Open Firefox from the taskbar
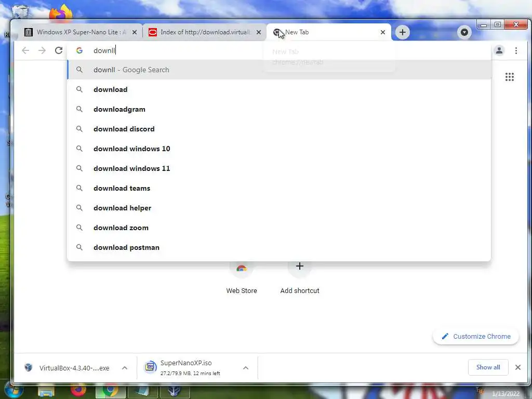This screenshot has width=532, height=399. click(x=78, y=390)
